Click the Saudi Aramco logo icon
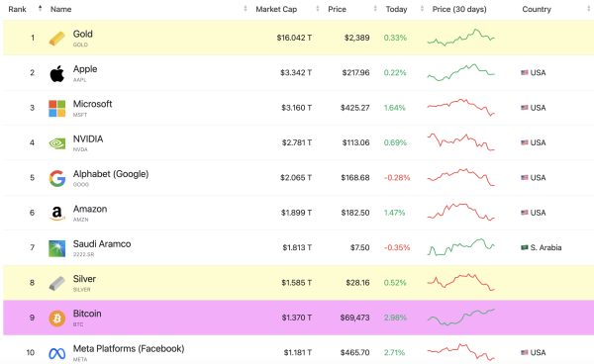 56,248
